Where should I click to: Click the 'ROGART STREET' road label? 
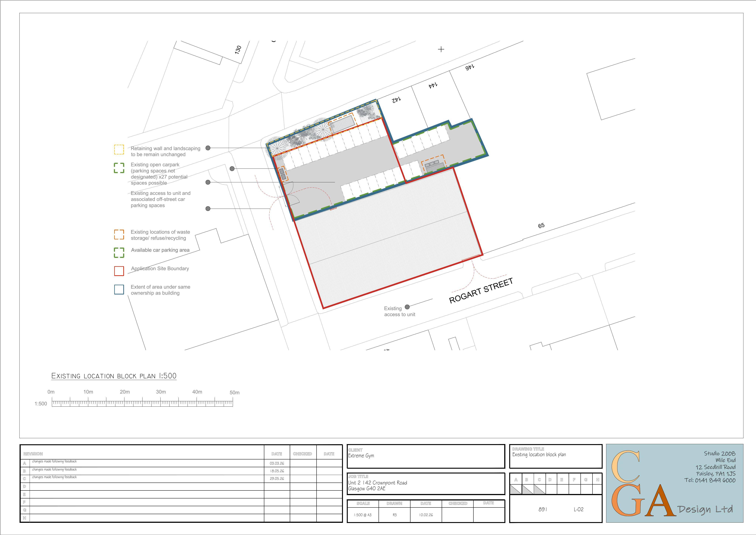click(481, 290)
